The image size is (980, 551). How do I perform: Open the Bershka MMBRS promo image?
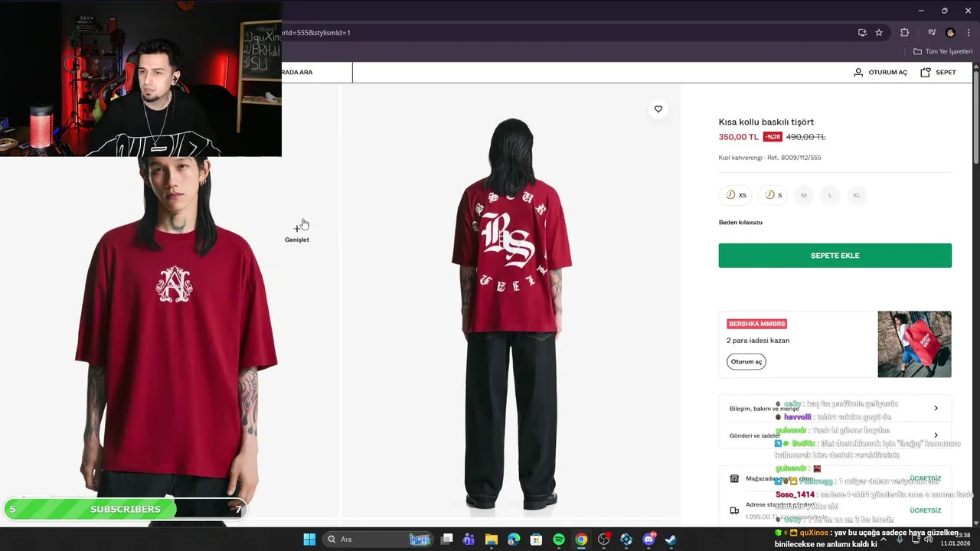coord(914,344)
